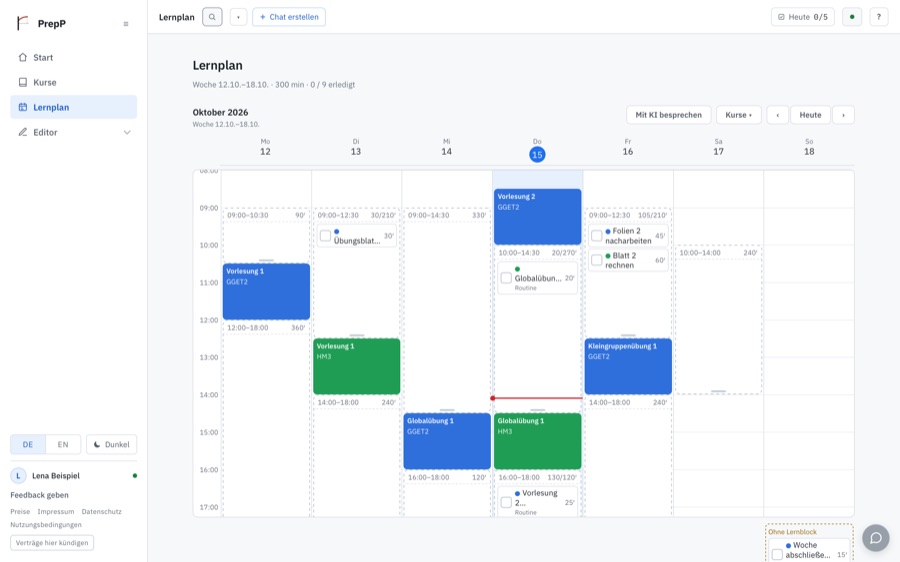
Task: Check the Übungsblat... task checkbox
Action: pyautogui.click(x=325, y=236)
